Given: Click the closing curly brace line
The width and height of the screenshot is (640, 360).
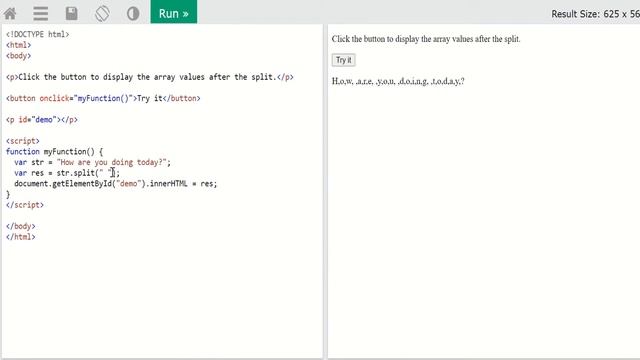Looking at the screenshot, I should pyautogui.click(x=8, y=194).
